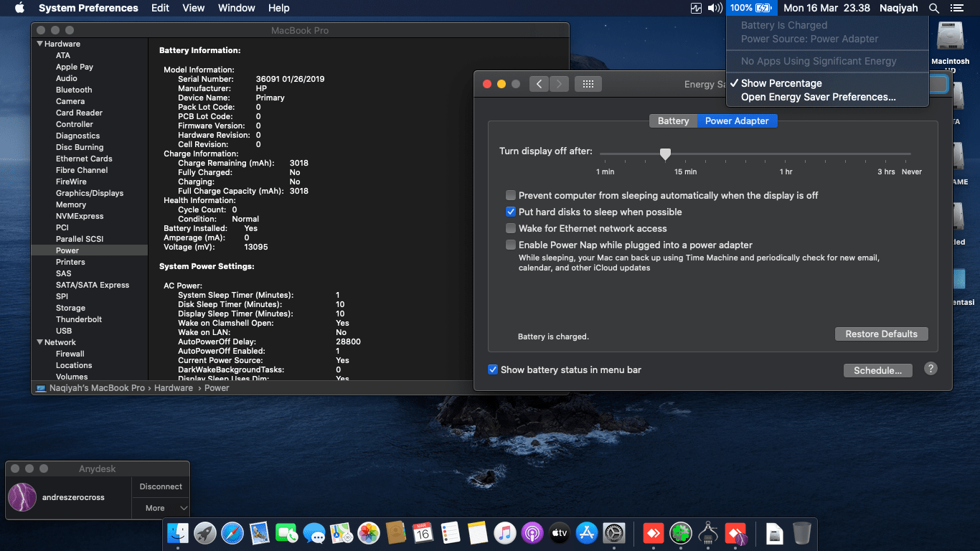Screen dimensions: 980x551
Task: Click Hardware in the bottom path bar
Action: (x=174, y=388)
